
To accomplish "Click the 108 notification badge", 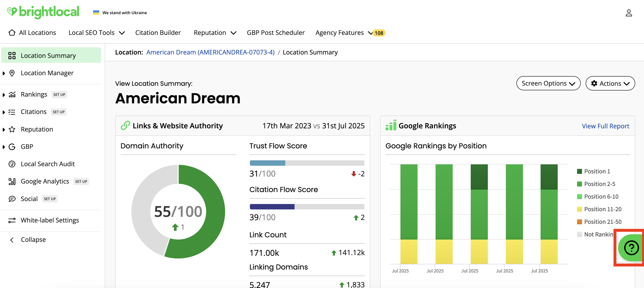I will pos(379,33).
